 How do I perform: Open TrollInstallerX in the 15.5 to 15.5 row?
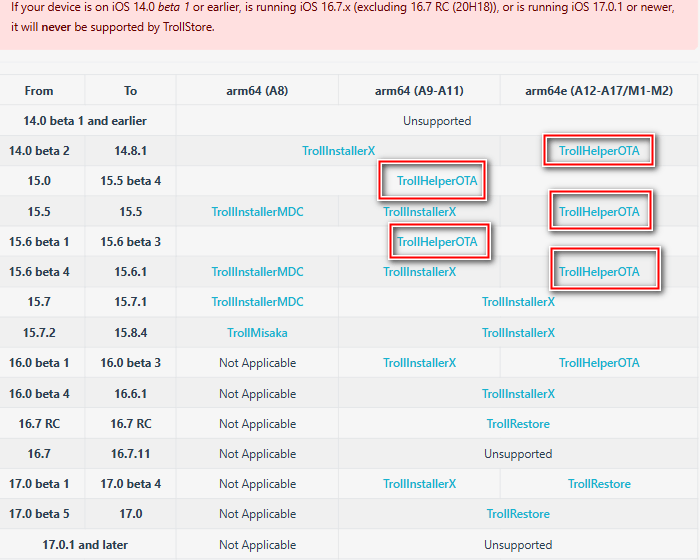(x=419, y=212)
